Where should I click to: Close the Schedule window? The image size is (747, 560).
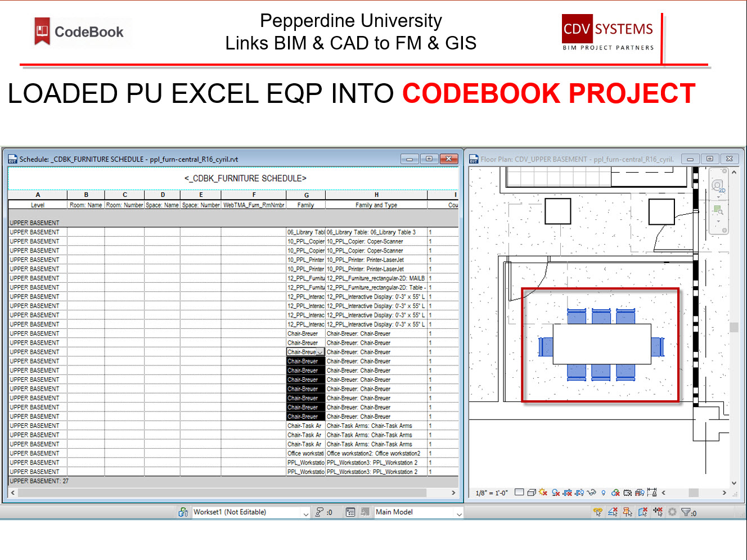449,159
